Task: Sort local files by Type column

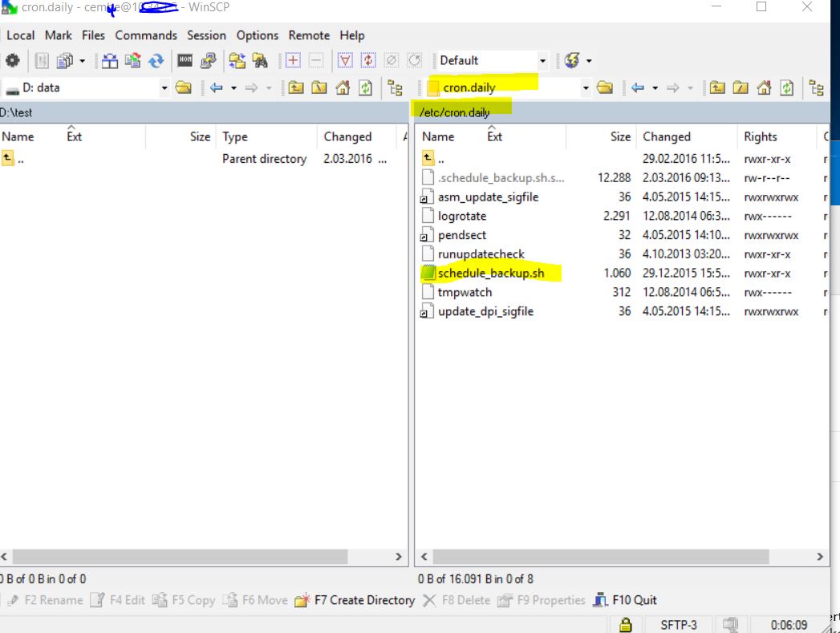Action: (266, 136)
